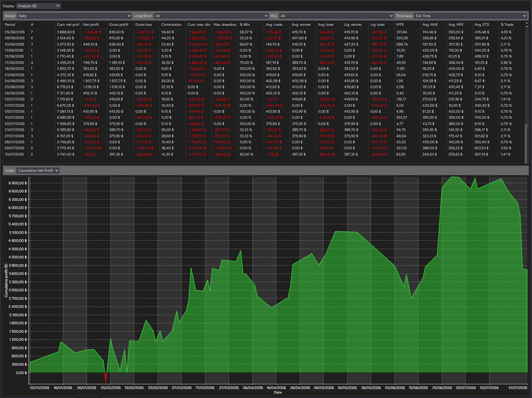The width and height of the screenshot is (532, 398).
Task: Select the 28/07/2026 period row
Action: 264,142
